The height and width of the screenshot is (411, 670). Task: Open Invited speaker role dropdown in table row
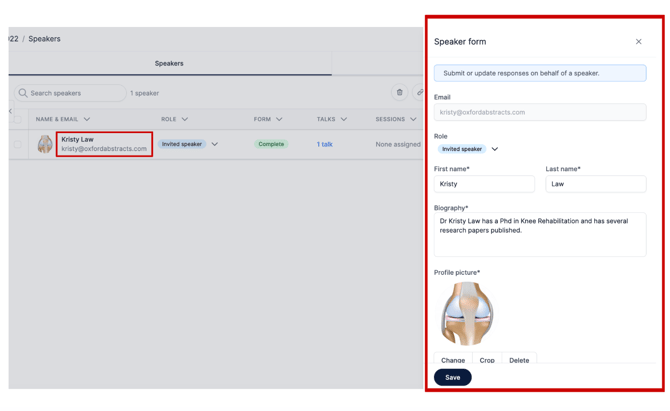point(215,144)
